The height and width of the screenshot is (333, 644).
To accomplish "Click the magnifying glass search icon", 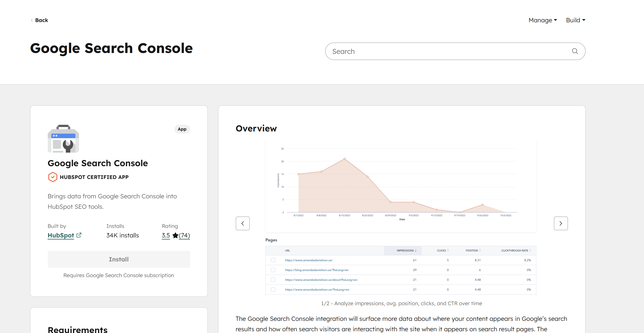I will [x=575, y=51].
